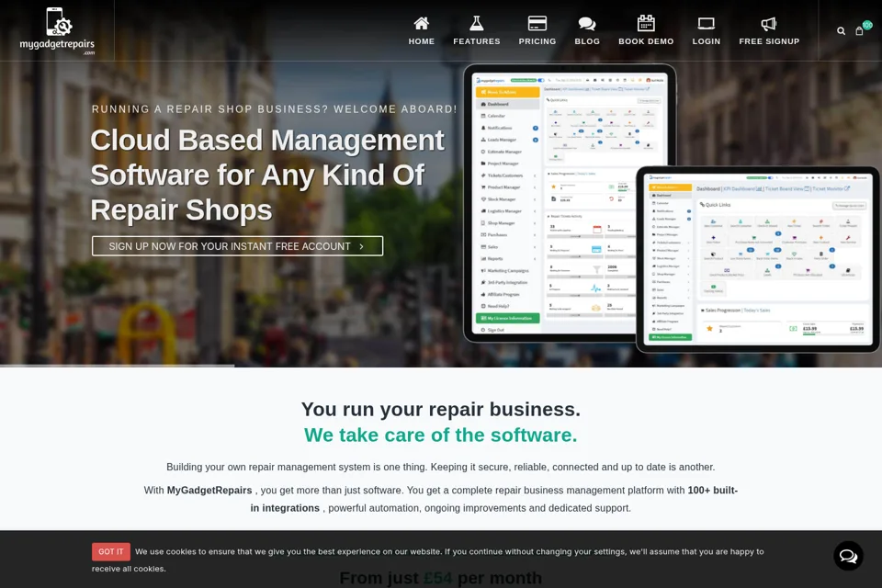The image size is (882, 588).
Task: Click the Features flask icon
Action: [477, 23]
